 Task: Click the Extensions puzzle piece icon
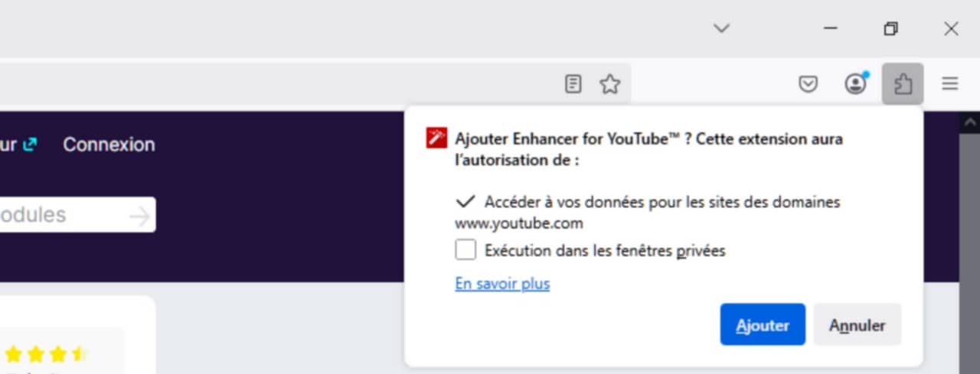pyautogui.click(x=903, y=84)
